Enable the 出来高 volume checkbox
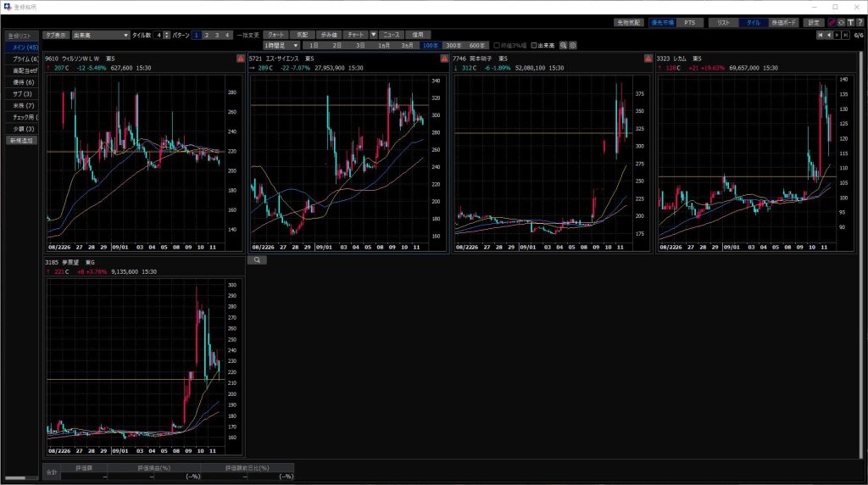The height and width of the screenshot is (485, 868). pos(533,45)
